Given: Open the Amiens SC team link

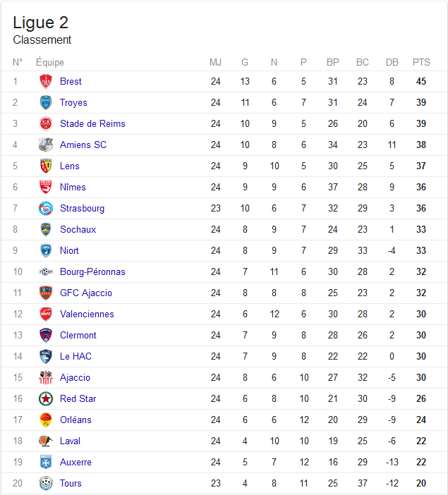Looking at the screenshot, I should (x=83, y=145).
